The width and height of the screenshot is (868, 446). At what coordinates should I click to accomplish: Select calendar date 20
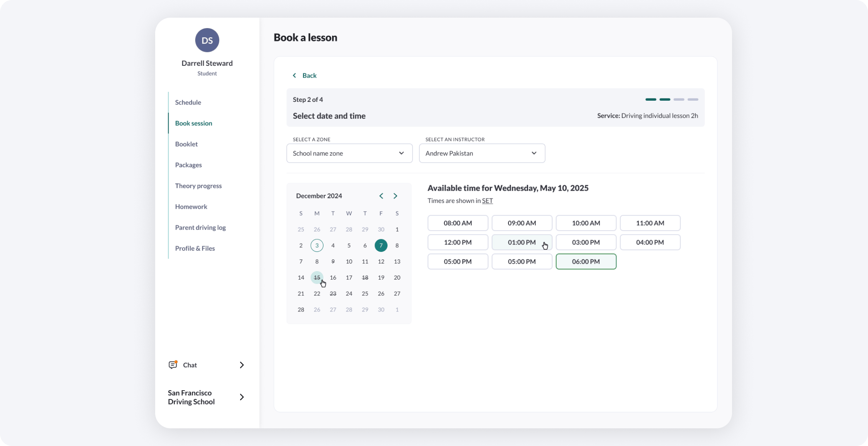tap(397, 277)
